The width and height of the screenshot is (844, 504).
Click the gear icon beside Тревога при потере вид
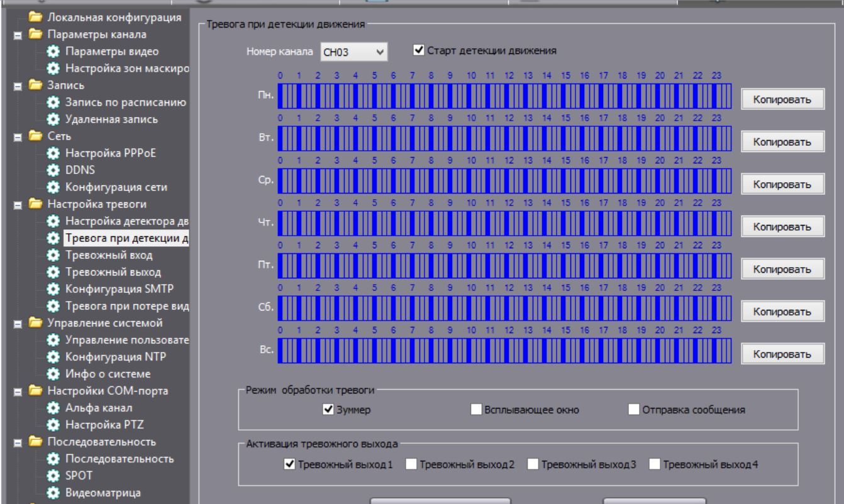55,306
